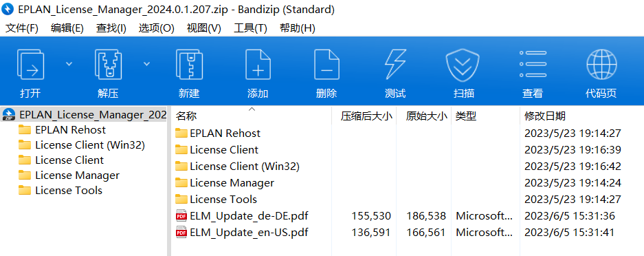Expand the dropdown arrow beside Open
Screen dimensions: 644x256
pyautogui.click(x=69, y=64)
